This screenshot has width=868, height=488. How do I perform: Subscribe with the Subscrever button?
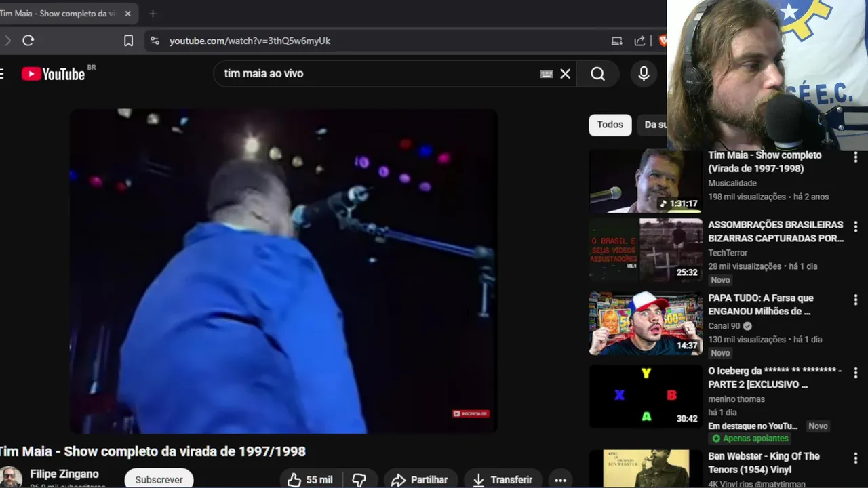[159, 480]
